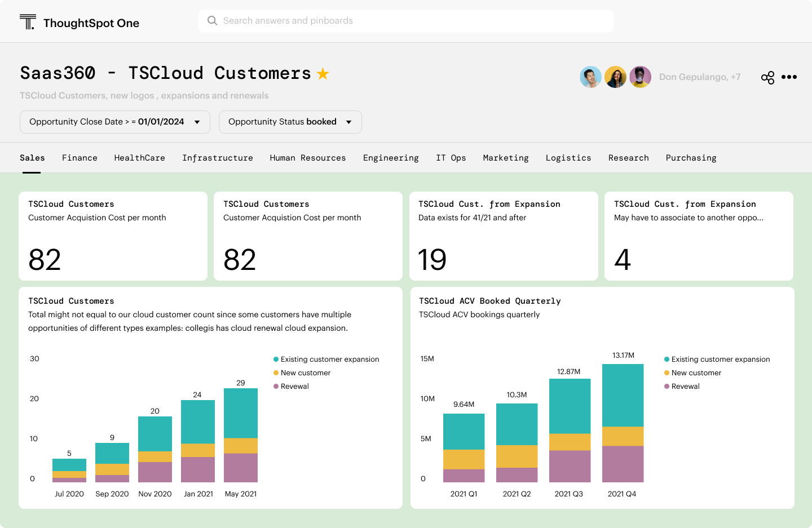Viewport: 812px width, 528px height.
Task: Click the third user avatar with purple background
Action: (x=640, y=77)
